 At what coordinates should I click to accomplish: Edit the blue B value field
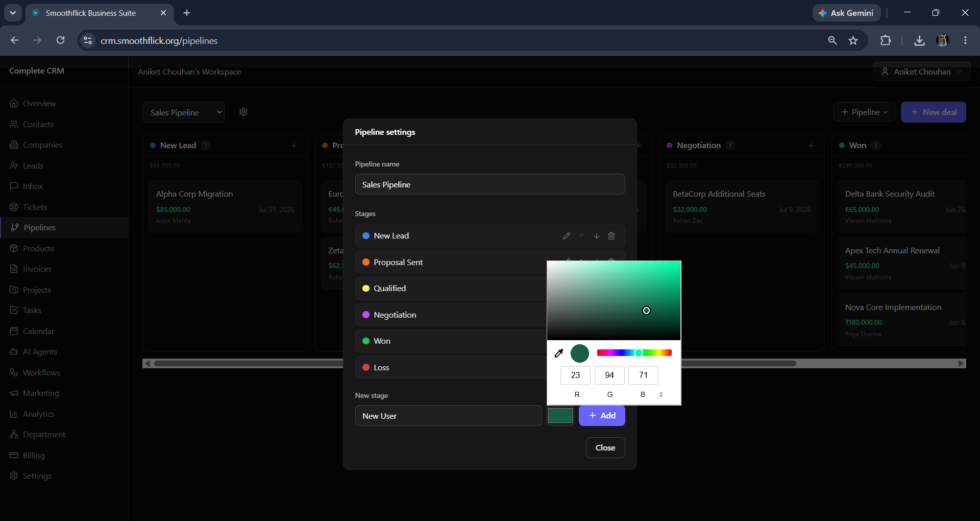click(x=643, y=375)
